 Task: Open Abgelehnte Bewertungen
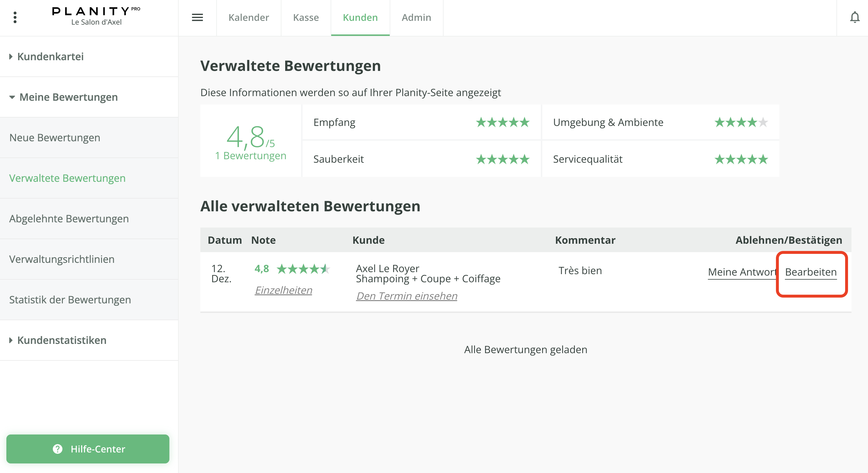tap(69, 219)
